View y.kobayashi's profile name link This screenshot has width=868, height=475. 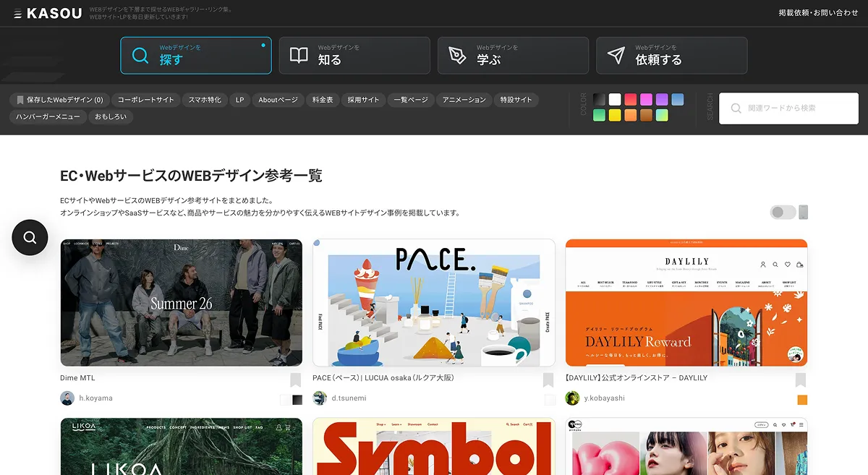(604, 398)
